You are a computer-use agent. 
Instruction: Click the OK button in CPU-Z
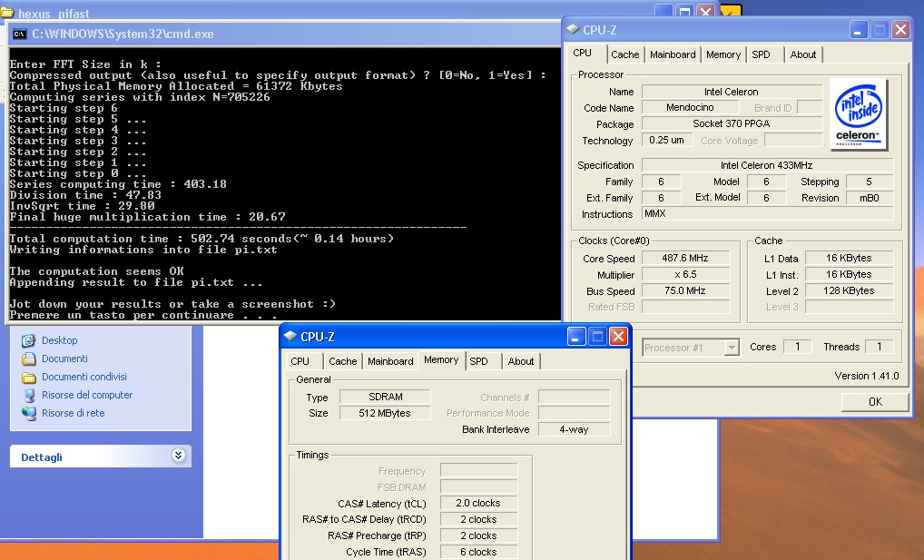(x=875, y=401)
